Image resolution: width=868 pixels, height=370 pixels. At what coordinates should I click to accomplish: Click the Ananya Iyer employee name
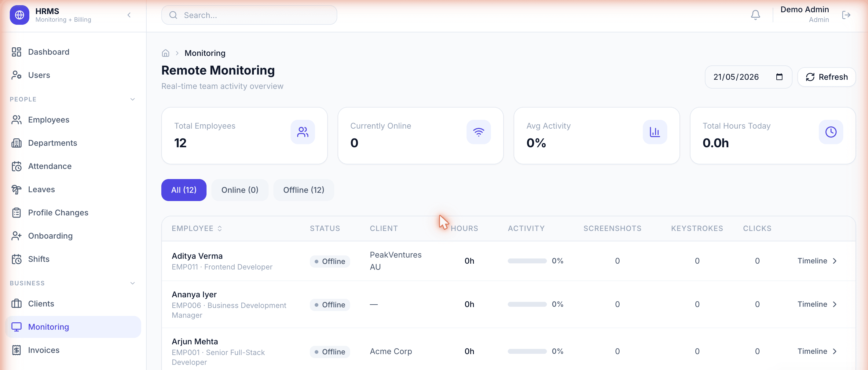coord(194,295)
